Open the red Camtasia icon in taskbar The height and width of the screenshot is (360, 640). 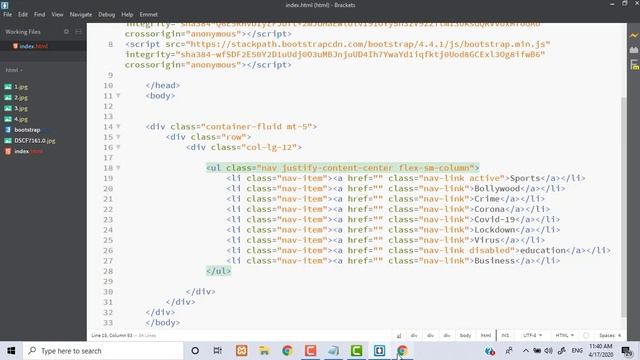[310, 351]
